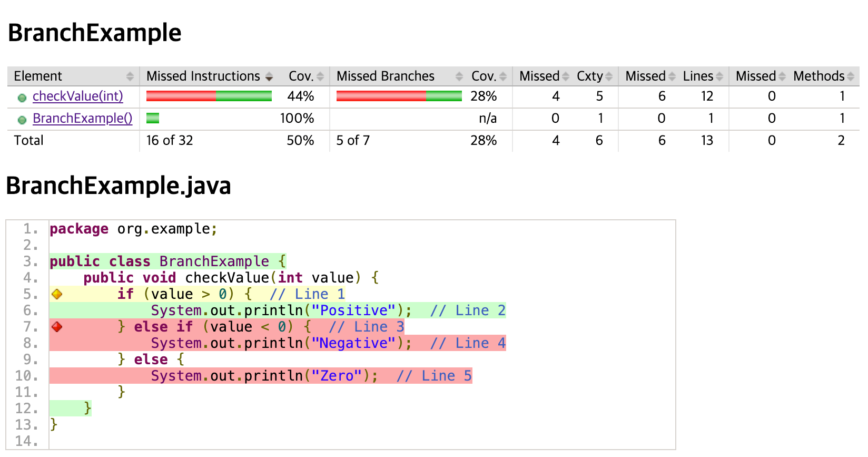
Task: Click BranchExample() green instruction coverage bar
Action: click(153, 118)
